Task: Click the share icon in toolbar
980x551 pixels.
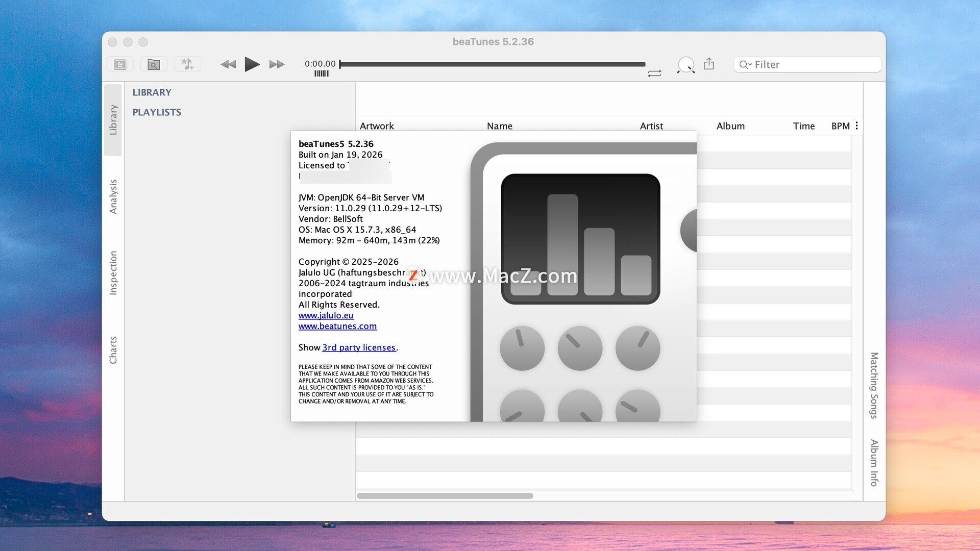Action: tap(709, 64)
